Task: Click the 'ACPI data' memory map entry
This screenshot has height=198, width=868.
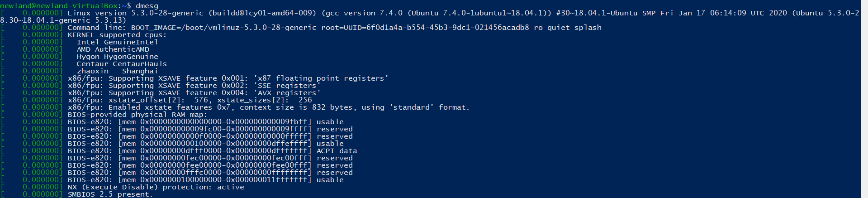Action: (x=337, y=150)
